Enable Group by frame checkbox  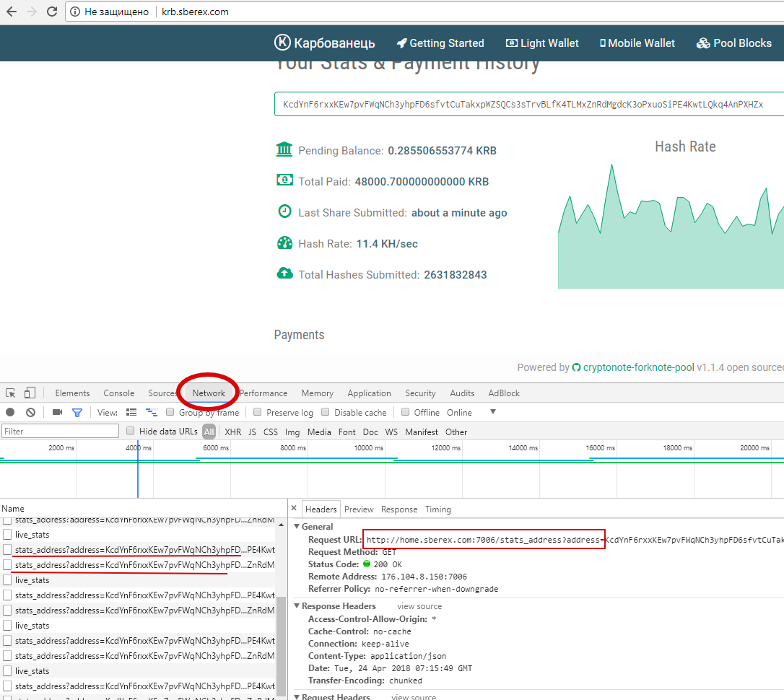(x=170, y=412)
